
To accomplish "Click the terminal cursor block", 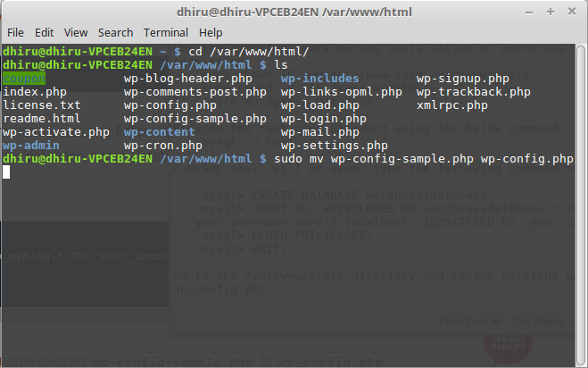I will point(6,172).
